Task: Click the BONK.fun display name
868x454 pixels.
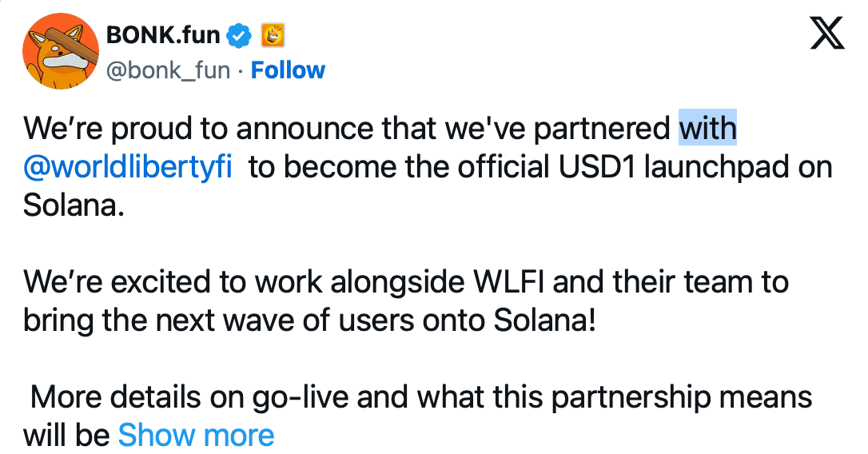Action: (162, 34)
